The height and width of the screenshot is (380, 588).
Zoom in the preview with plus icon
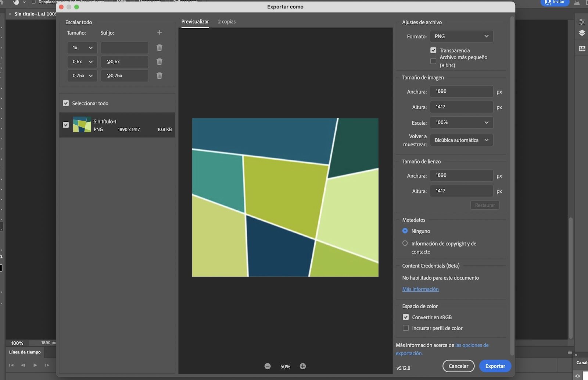pos(302,366)
